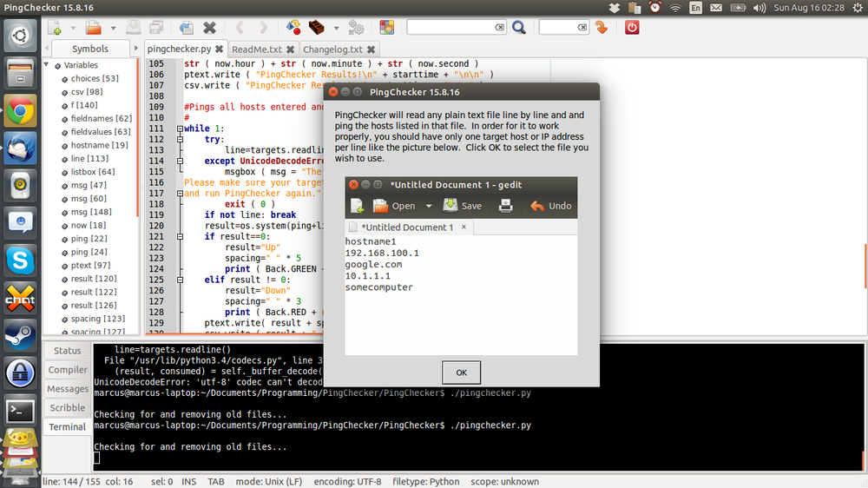The image size is (868, 488).
Task: Show next sidebar tab with right arrow
Action: [135, 49]
